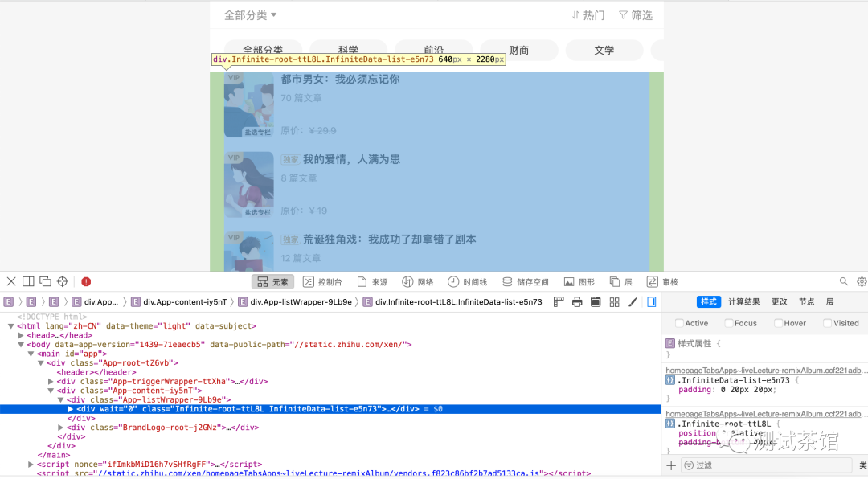Switch to the 元素 tab
The image size is (868, 479).
273,282
